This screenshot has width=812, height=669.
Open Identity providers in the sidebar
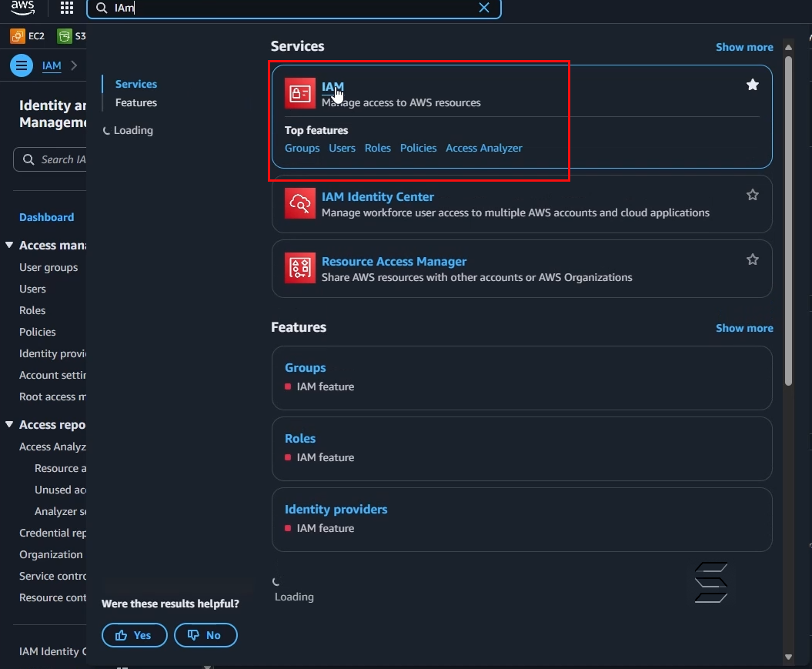click(52, 353)
